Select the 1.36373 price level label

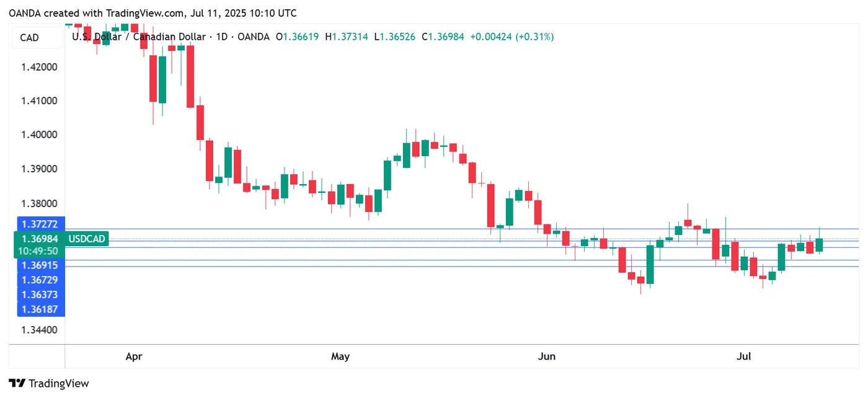click(39, 294)
